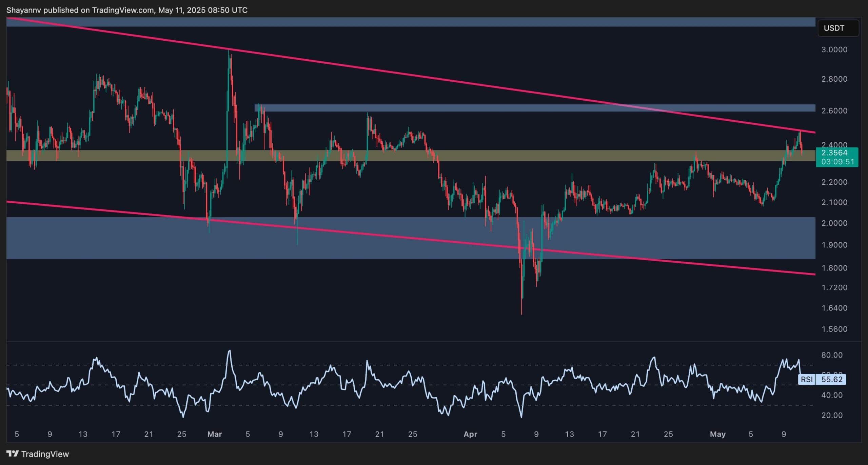Select the top blue band above 3.0000
The image size is (868, 465).
point(407,22)
